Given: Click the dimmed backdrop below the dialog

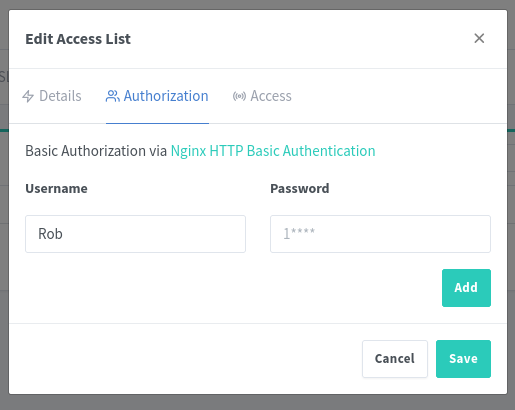Looking at the screenshot, I should point(257,403).
